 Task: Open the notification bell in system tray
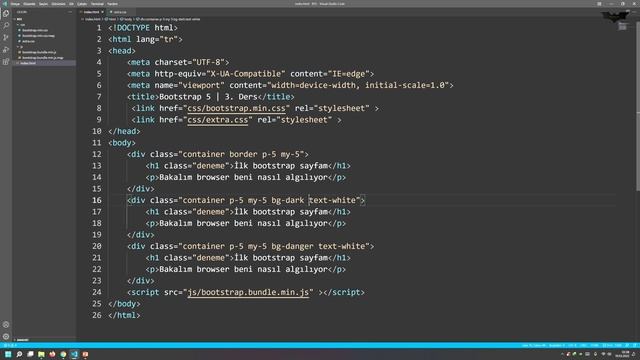point(634,354)
